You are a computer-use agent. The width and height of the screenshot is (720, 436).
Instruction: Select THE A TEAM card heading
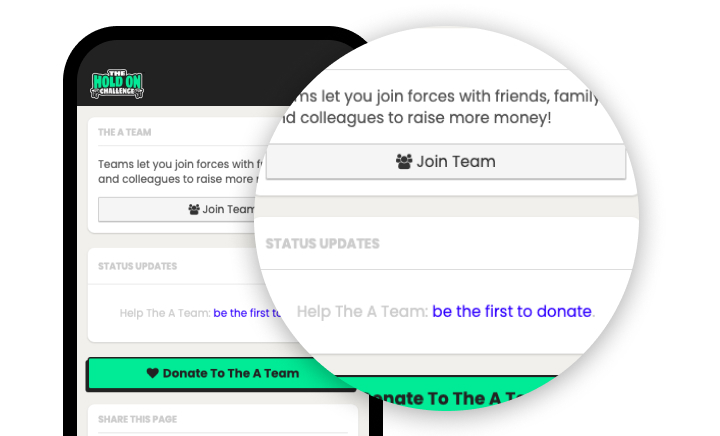click(x=124, y=132)
